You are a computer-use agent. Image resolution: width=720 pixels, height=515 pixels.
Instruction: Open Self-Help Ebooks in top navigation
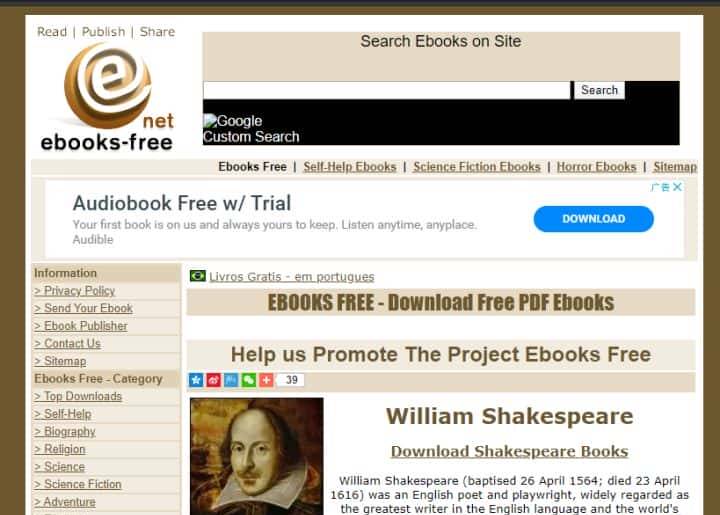tap(350, 167)
